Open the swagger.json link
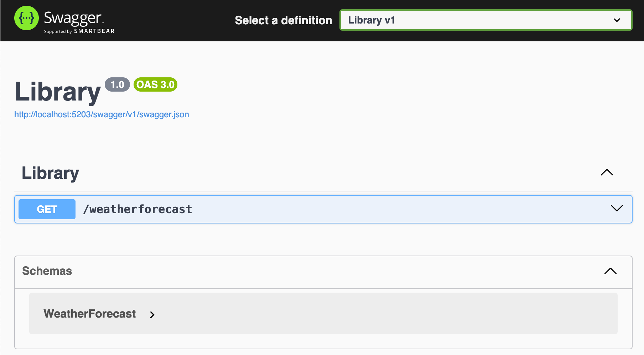 102,114
